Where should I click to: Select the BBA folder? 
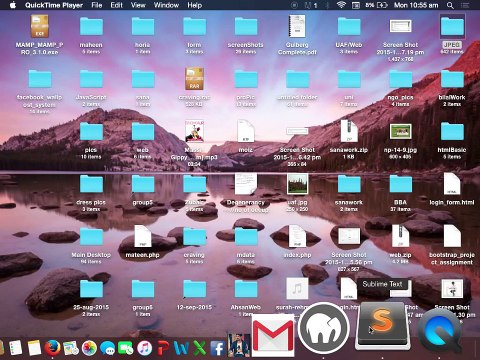click(x=400, y=184)
